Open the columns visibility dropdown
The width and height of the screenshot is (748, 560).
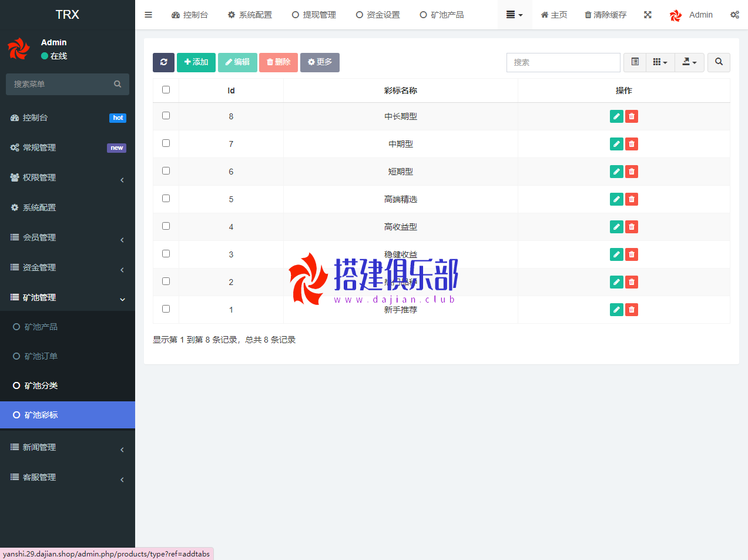(x=660, y=62)
